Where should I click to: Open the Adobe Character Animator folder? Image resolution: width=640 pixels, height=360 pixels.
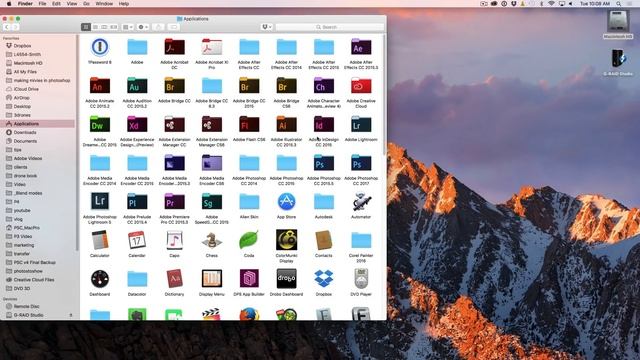pos(324,86)
